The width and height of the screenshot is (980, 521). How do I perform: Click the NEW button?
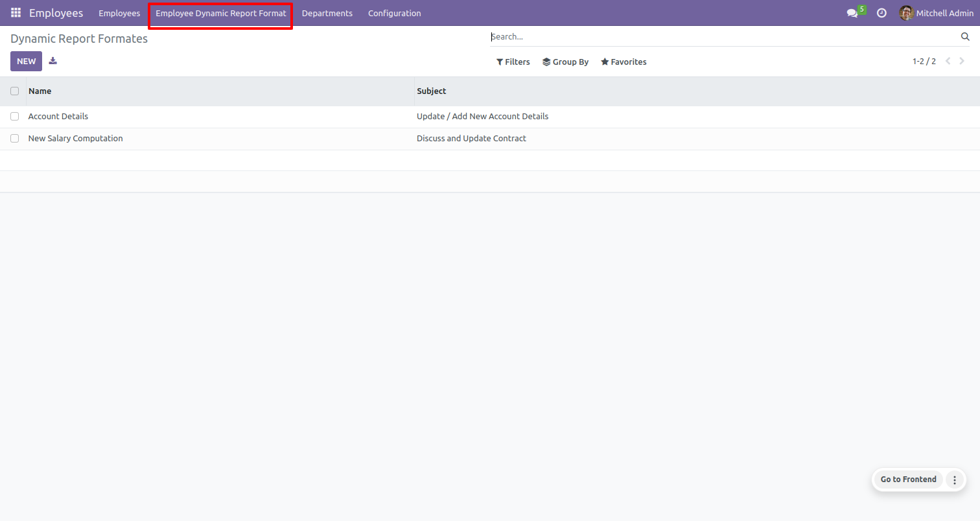pos(27,62)
